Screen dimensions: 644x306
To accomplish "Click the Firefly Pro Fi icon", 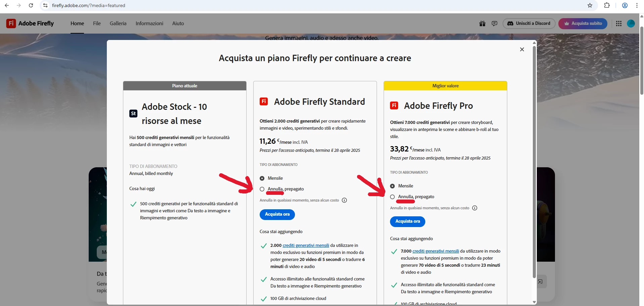I will point(394,105).
